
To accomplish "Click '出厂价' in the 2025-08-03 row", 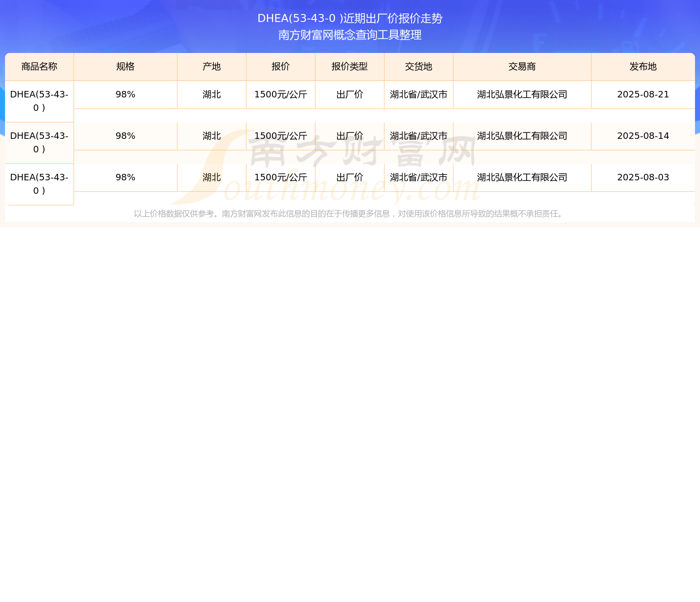I will tap(349, 177).
